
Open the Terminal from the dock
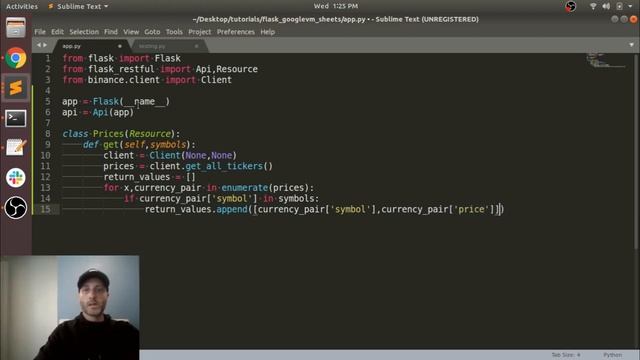coord(16,118)
